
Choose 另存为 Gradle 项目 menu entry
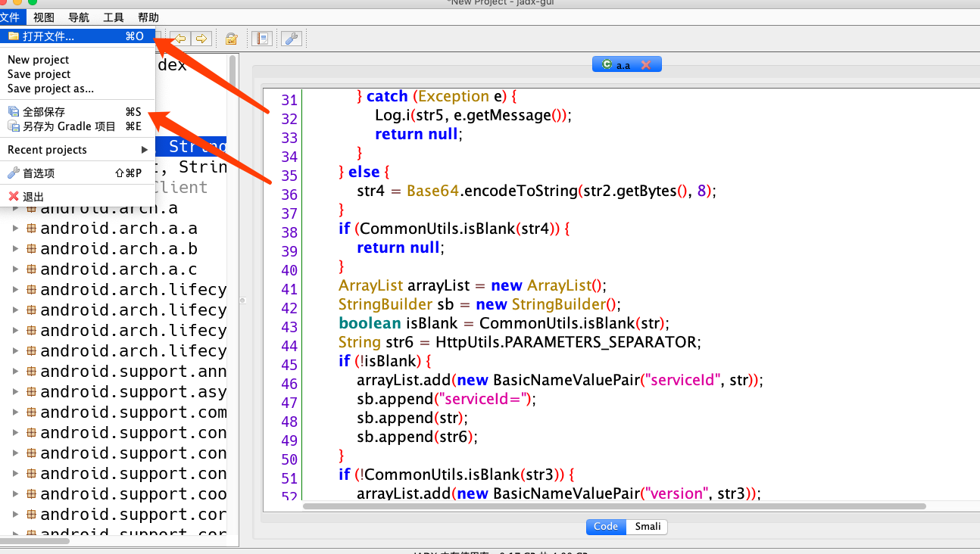[77, 126]
